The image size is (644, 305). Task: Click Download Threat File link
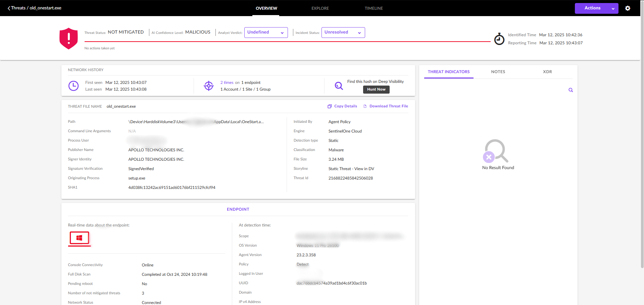[x=386, y=106]
